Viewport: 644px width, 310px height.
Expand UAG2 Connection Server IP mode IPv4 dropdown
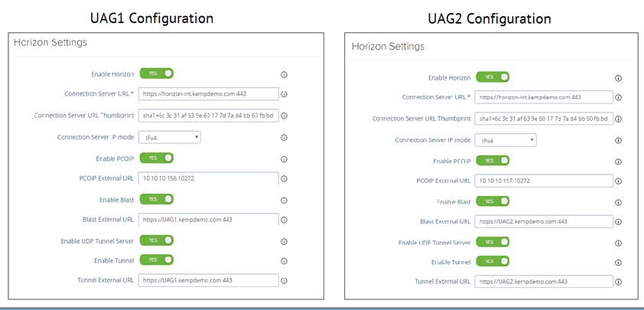pos(506,140)
